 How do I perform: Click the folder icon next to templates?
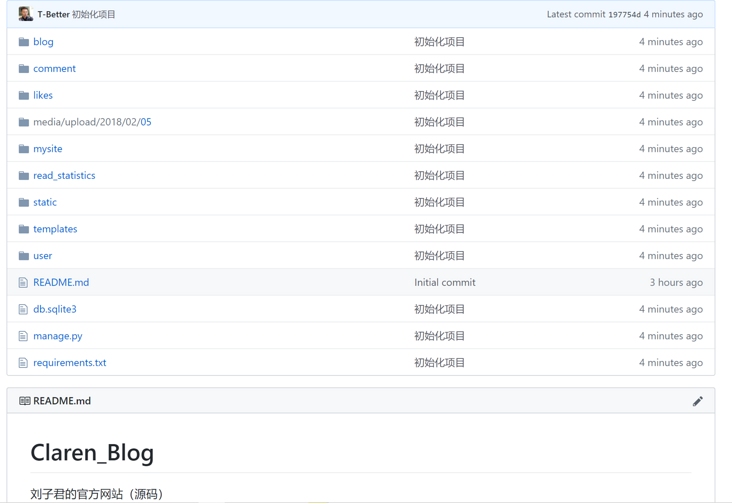(x=24, y=229)
